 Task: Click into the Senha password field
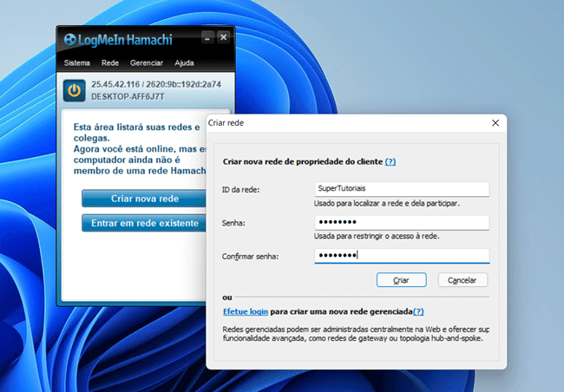pos(401,223)
